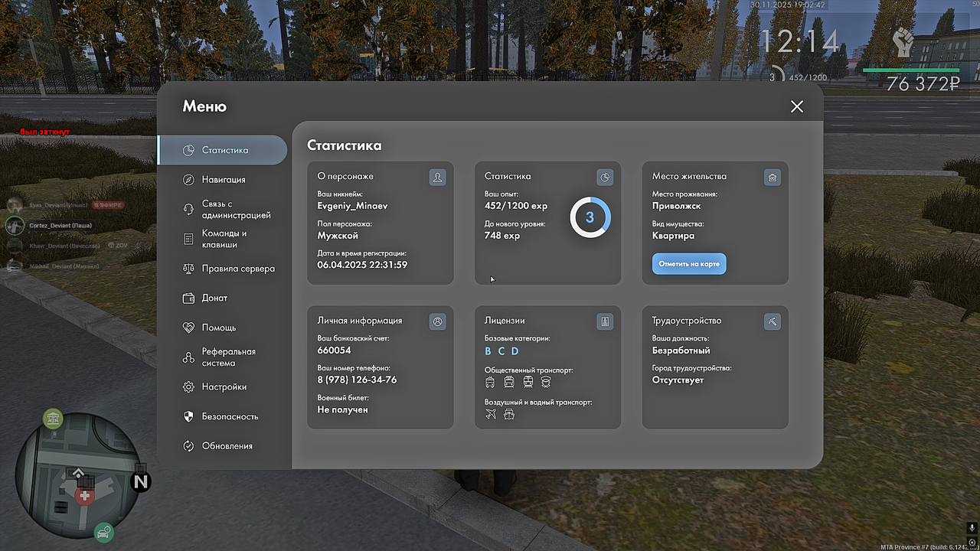
Task: Click the Отсутствует employment city value
Action: tap(678, 380)
